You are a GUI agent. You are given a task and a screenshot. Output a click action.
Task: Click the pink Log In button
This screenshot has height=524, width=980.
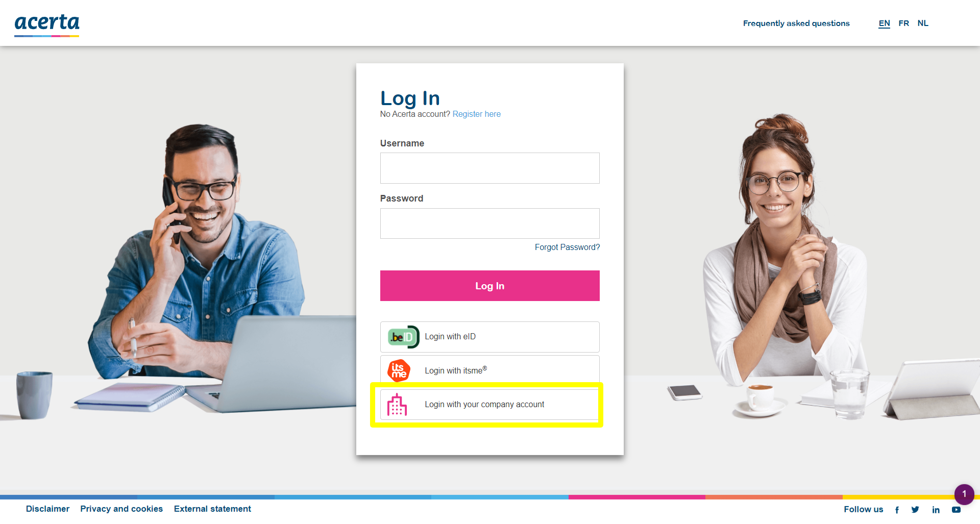coord(490,286)
